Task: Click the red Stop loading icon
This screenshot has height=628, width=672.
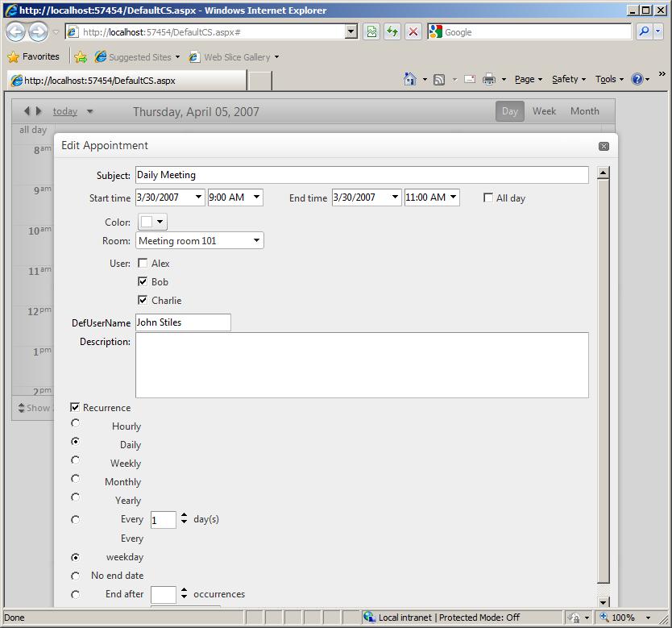Action: click(413, 31)
